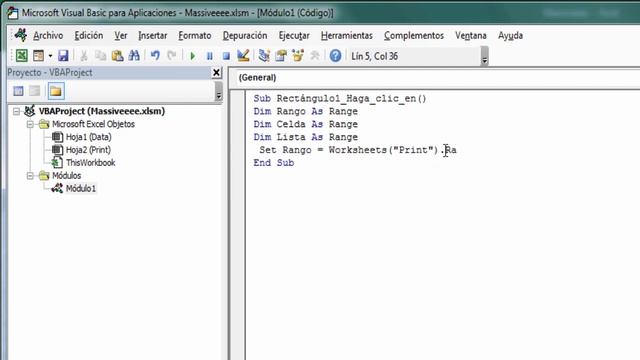This screenshot has width=640, height=360.
Task: Open the Insert object dropdown arrow
Action: [x=50, y=56]
